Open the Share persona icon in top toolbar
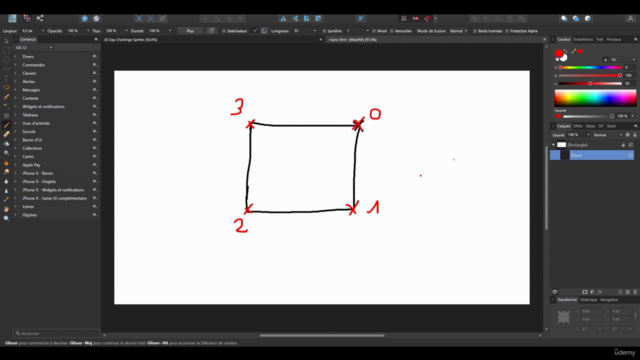This screenshot has height=360, width=640. coord(40,18)
